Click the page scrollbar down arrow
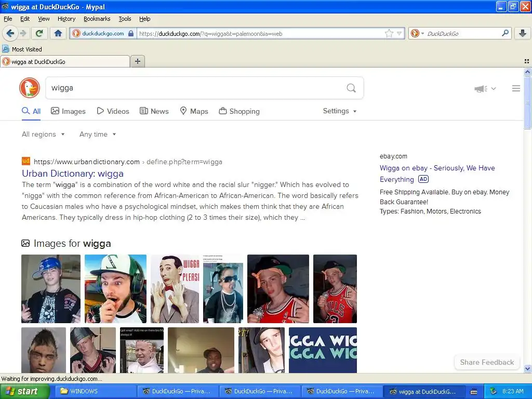The image size is (532, 399). [x=527, y=368]
